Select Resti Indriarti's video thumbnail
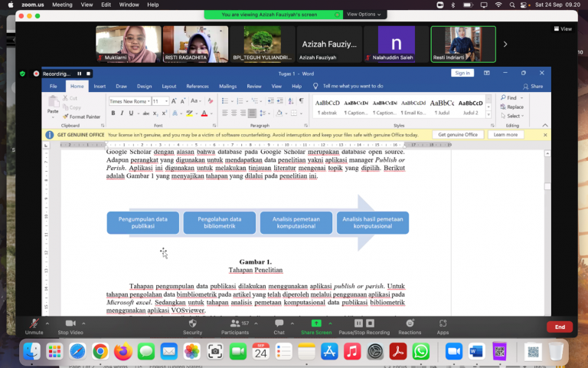 point(463,44)
